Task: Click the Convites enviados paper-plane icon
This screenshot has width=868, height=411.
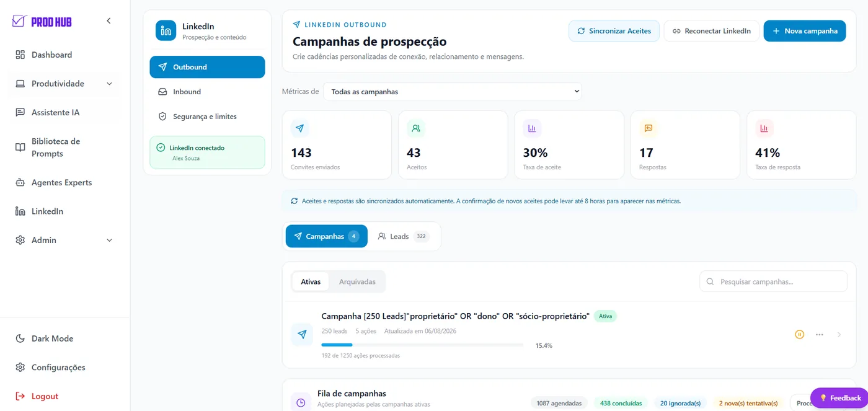Action: (300, 128)
